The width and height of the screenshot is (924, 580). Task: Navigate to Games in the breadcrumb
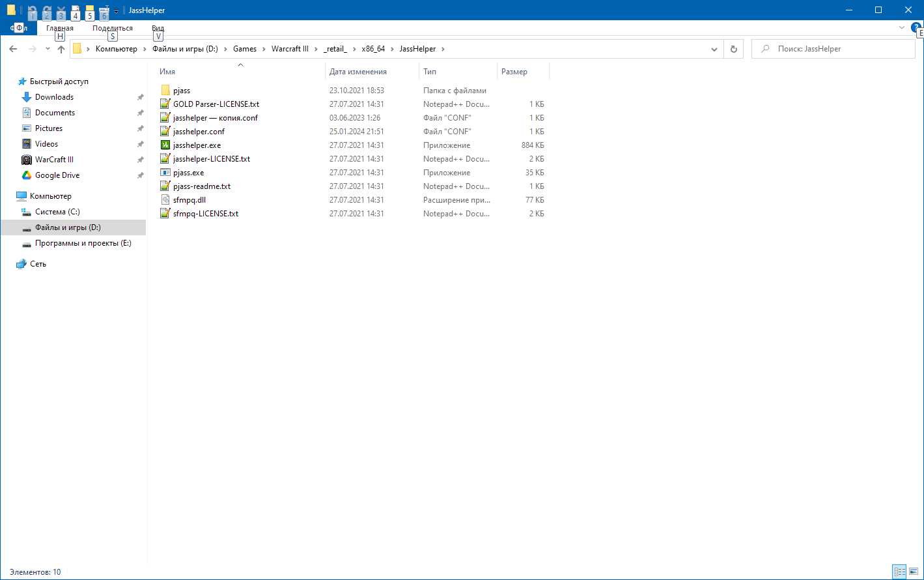pos(245,49)
